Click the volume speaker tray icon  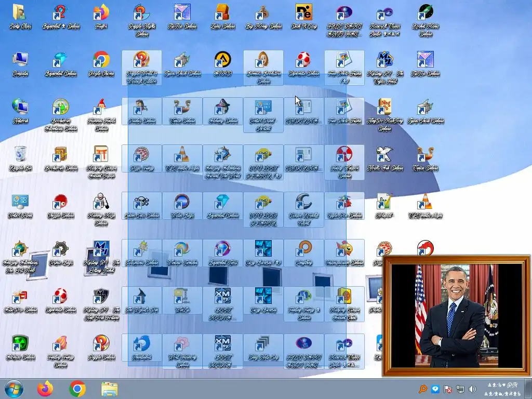click(x=472, y=389)
